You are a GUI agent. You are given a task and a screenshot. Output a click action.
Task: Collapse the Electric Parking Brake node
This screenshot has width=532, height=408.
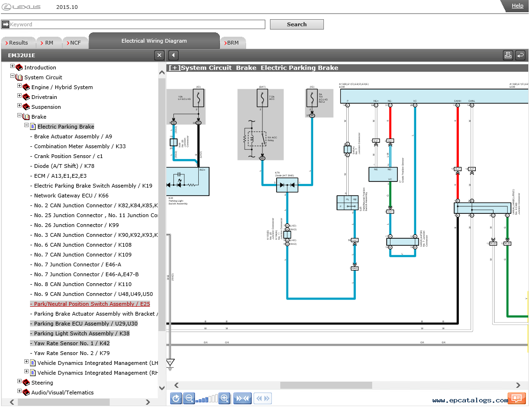(26, 125)
